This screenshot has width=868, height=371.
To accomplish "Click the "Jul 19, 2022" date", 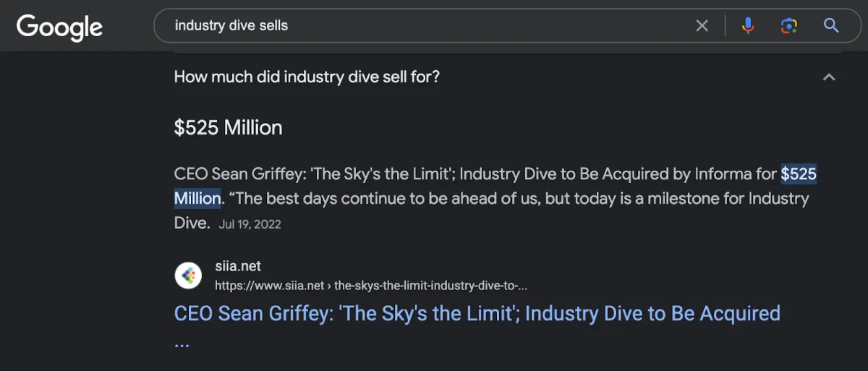I will 250,224.
